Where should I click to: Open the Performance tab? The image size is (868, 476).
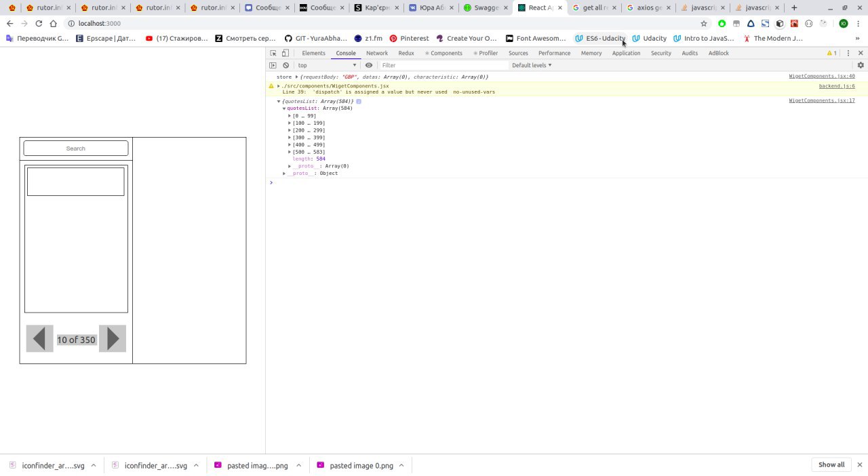tap(555, 53)
